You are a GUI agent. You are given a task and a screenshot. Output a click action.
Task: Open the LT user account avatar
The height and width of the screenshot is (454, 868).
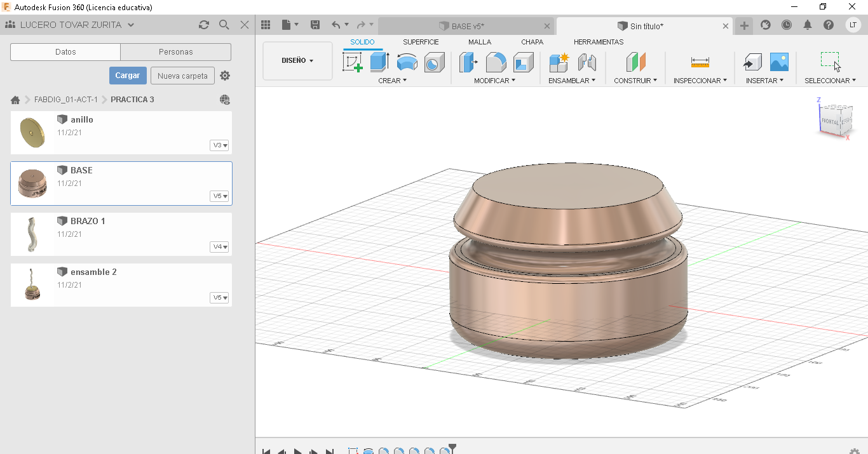click(853, 25)
